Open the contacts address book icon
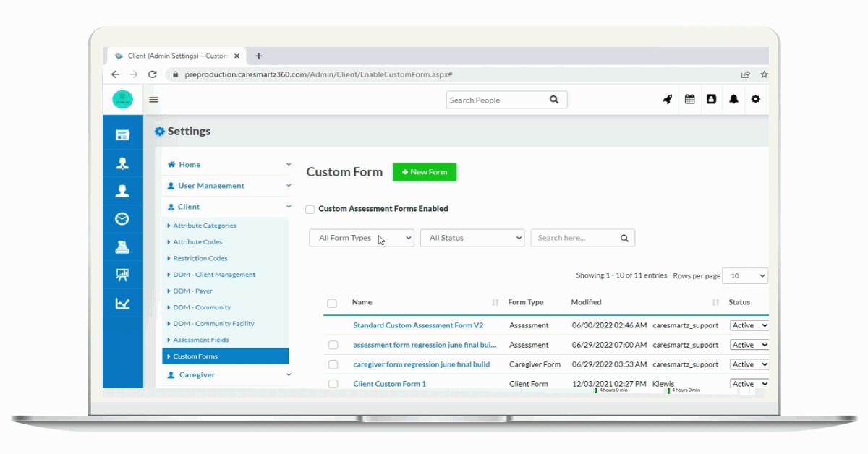This screenshot has width=868, height=454. [711, 99]
